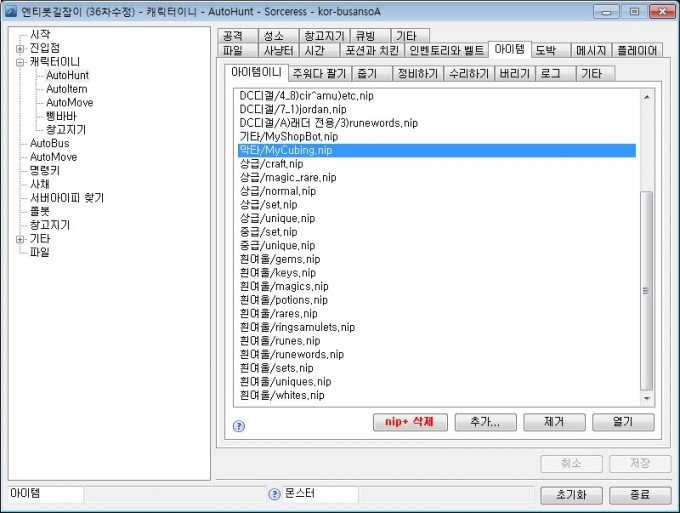Click the 아이템 field in status bar
Image resolution: width=680 pixels, height=513 pixels.
[x=45, y=494]
